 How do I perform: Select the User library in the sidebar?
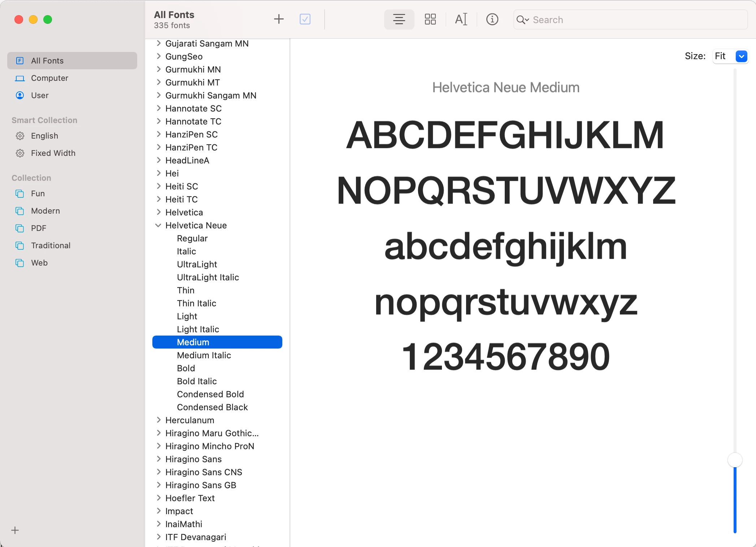point(40,95)
